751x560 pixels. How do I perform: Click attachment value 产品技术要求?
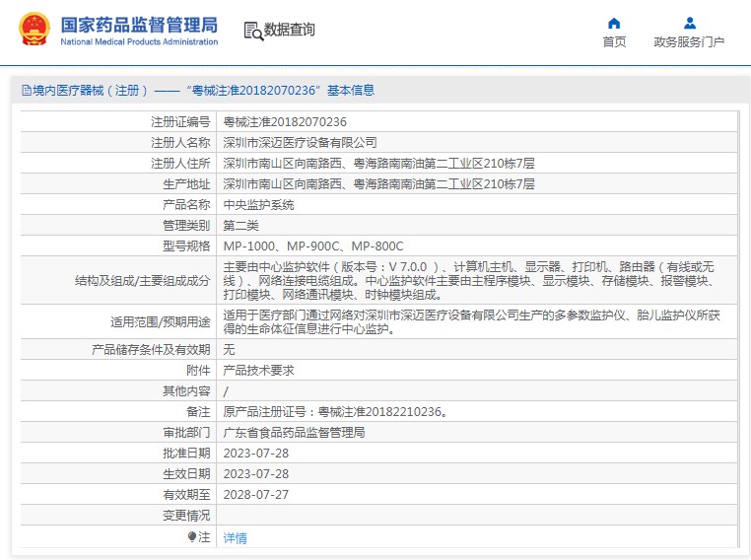(258, 371)
